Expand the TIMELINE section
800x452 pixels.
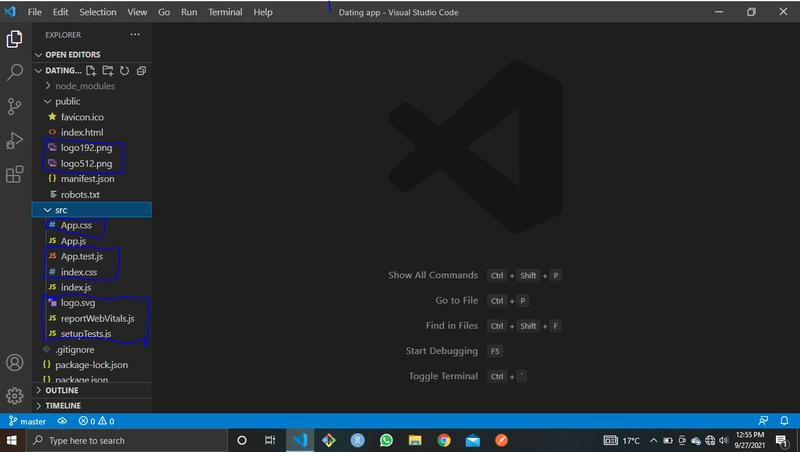(92, 406)
